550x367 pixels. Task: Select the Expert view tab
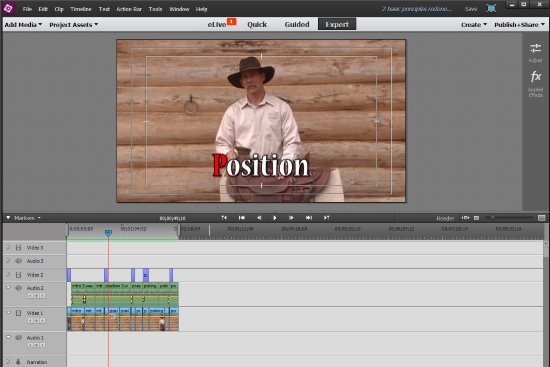click(x=337, y=24)
